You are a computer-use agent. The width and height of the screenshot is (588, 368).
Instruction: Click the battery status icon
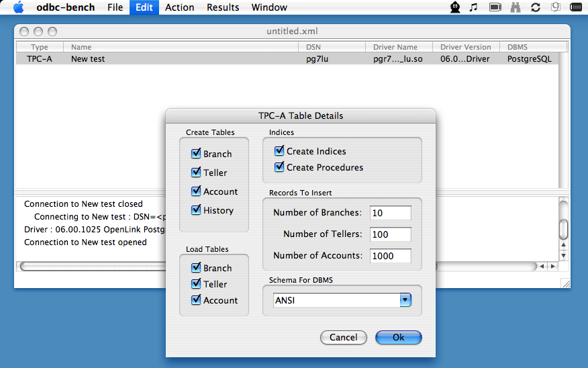[x=576, y=7]
